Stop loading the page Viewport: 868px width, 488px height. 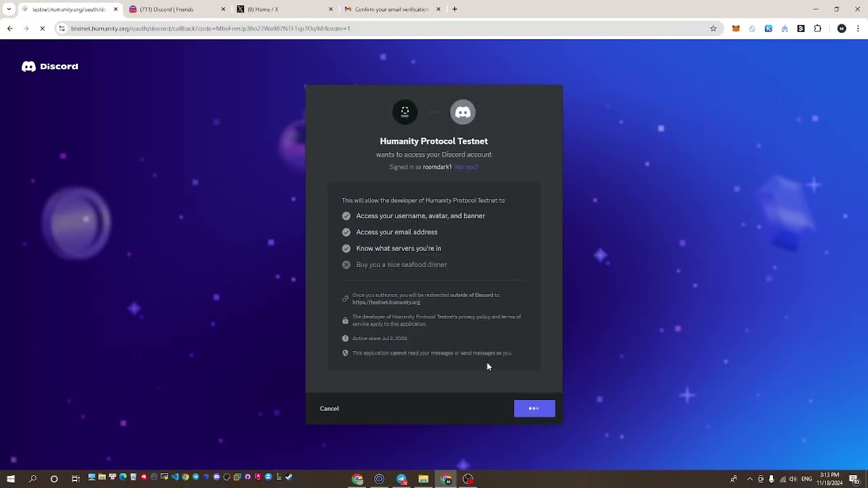(42, 28)
